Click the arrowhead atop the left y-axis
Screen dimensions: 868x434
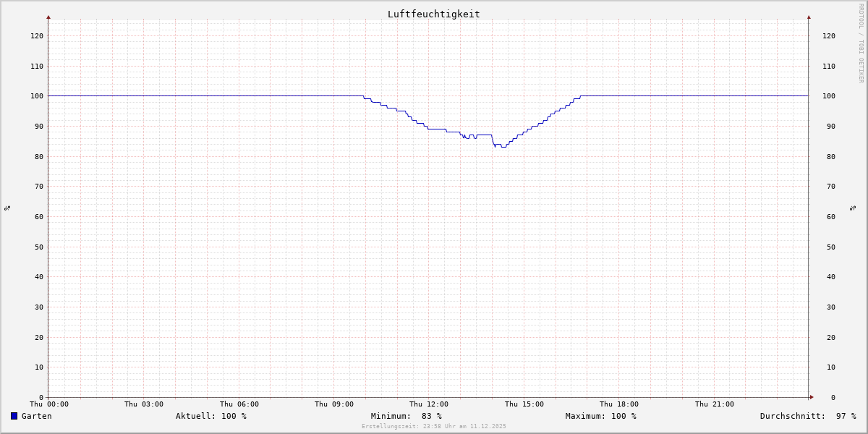pos(48,17)
